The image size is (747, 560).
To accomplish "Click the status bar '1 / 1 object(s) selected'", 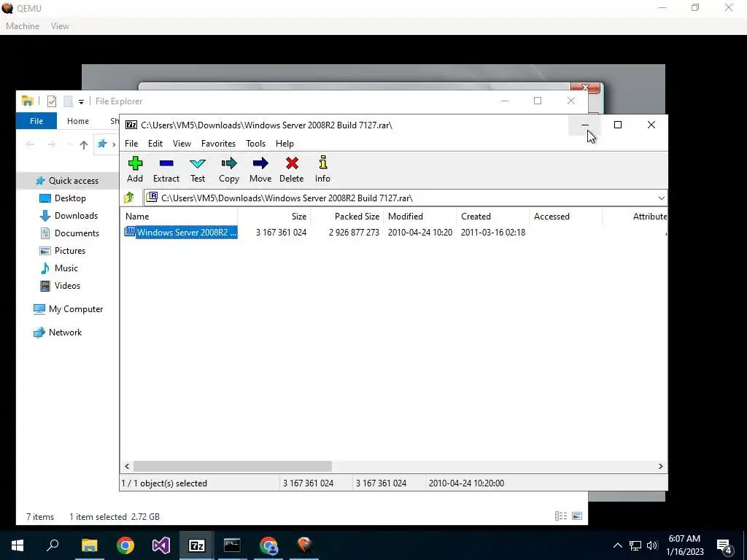I will [164, 483].
